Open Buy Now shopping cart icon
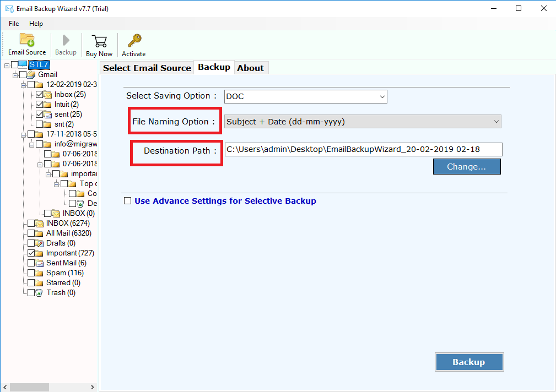This screenshot has width=556, height=392. 99,41
